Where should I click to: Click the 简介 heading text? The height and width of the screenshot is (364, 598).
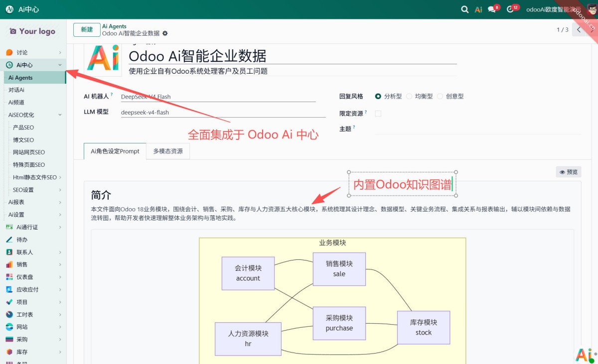(101, 195)
